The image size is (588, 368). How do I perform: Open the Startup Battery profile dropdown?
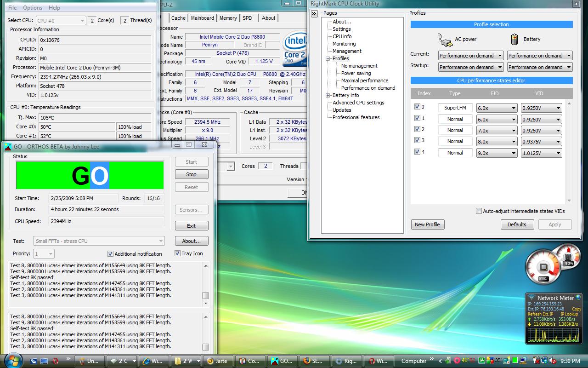(x=539, y=67)
